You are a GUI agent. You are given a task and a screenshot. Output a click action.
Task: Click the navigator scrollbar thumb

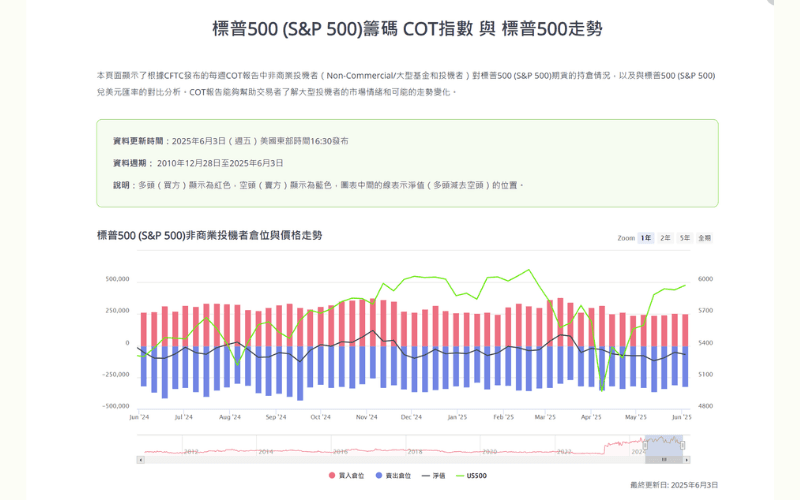664,460
